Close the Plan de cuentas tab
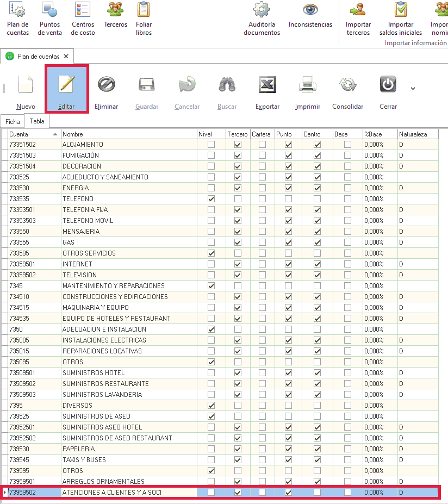The image size is (448, 504). [66, 56]
